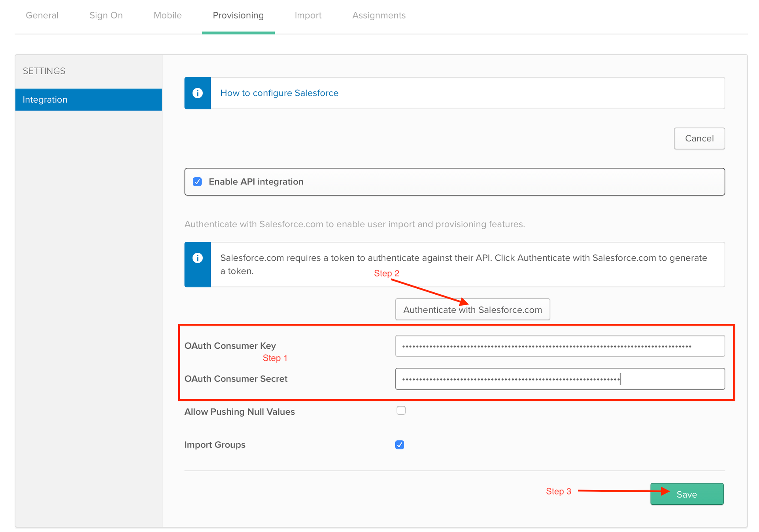The height and width of the screenshot is (532, 759).
Task: Switch to the General tab
Action: 42,15
